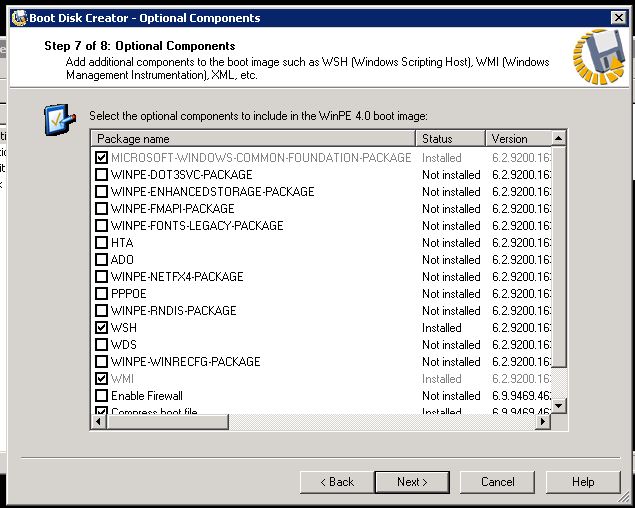This screenshot has height=508, width=635.
Task: Toggle the WMI checkbox
Action: (x=101, y=378)
